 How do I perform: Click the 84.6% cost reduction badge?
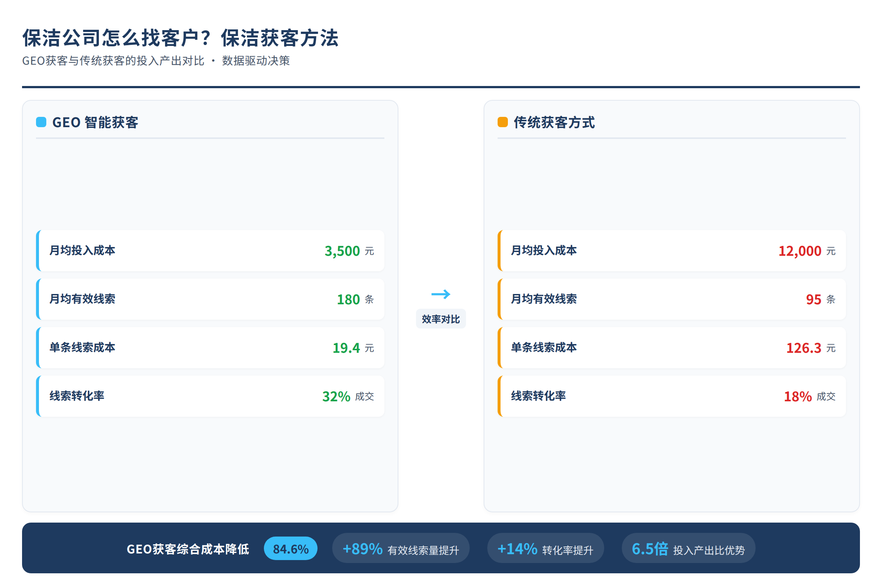point(291,549)
